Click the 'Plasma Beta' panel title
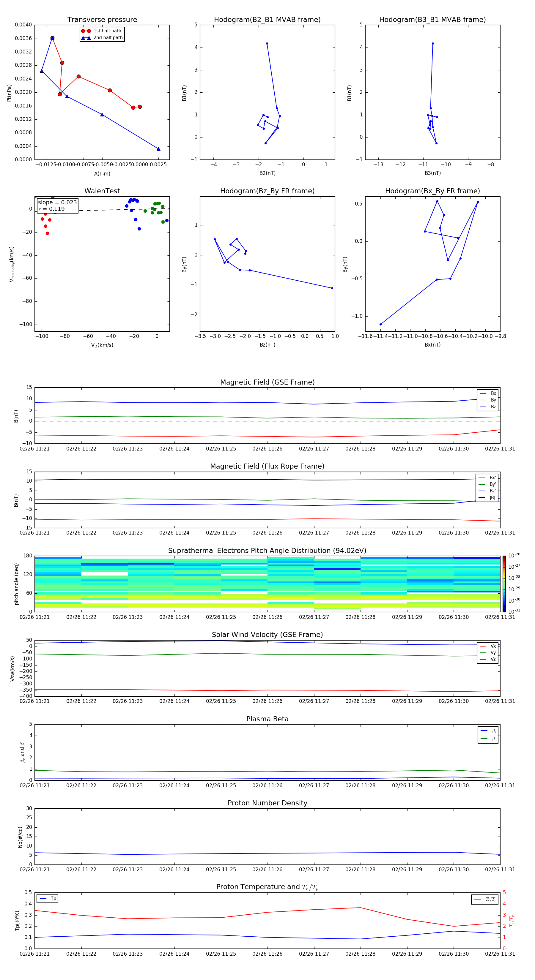The image size is (535, 980). 267,719
